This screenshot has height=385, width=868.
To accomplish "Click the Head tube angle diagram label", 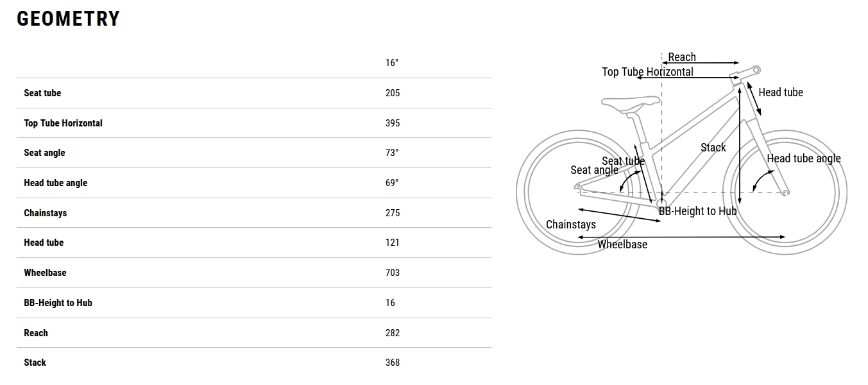I will tap(803, 158).
